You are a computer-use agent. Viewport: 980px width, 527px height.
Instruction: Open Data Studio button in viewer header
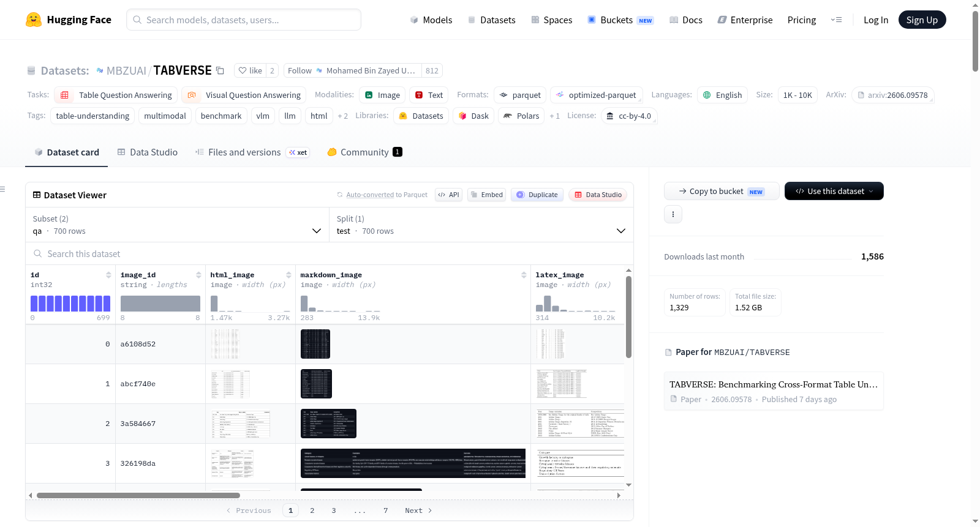coord(598,195)
